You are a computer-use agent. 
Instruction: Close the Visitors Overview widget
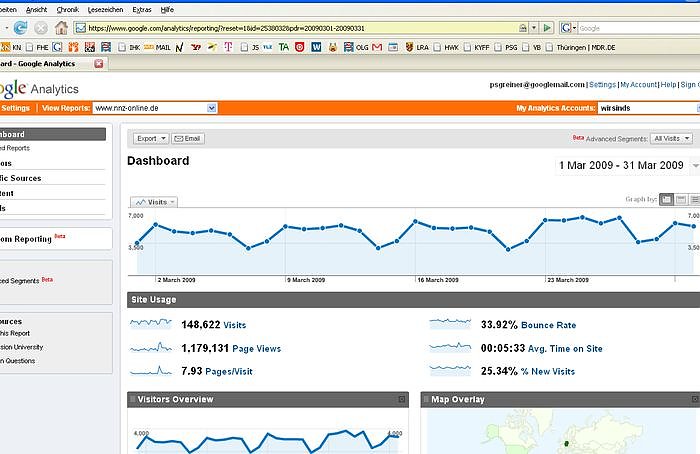tap(402, 399)
